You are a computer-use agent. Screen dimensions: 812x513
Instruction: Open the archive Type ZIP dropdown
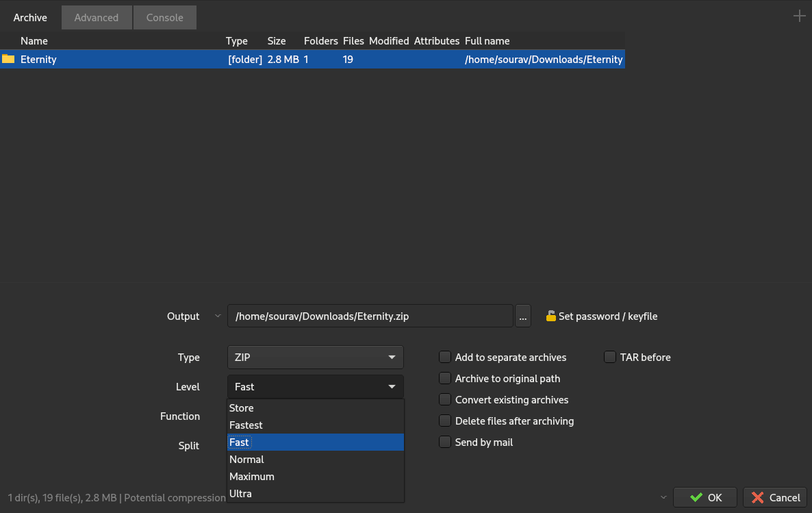coord(315,357)
